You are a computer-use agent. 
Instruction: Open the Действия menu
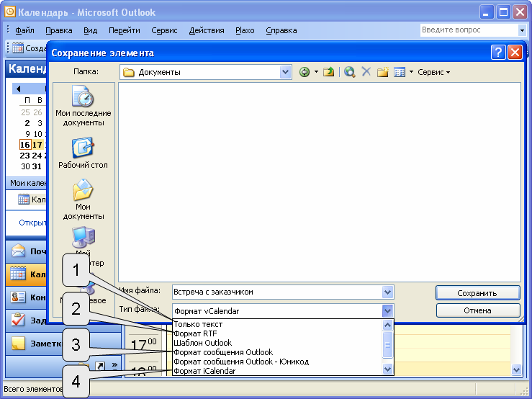click(207, 30)
